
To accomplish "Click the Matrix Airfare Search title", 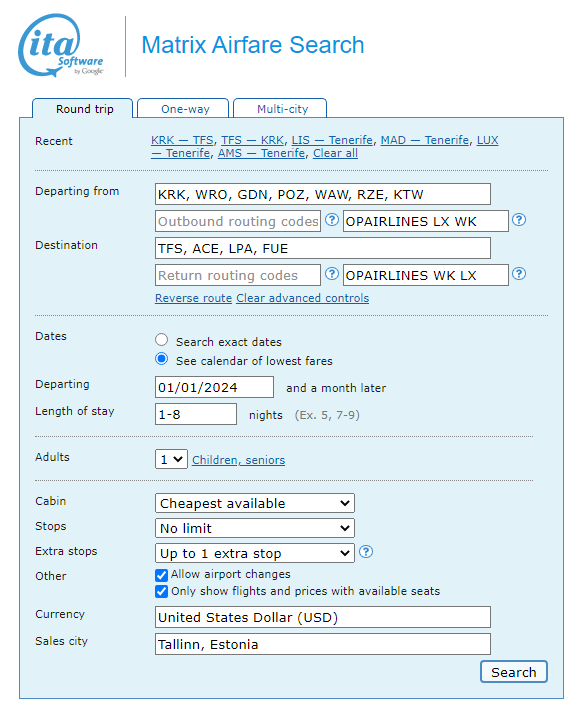I will click(x=253, y=45).
